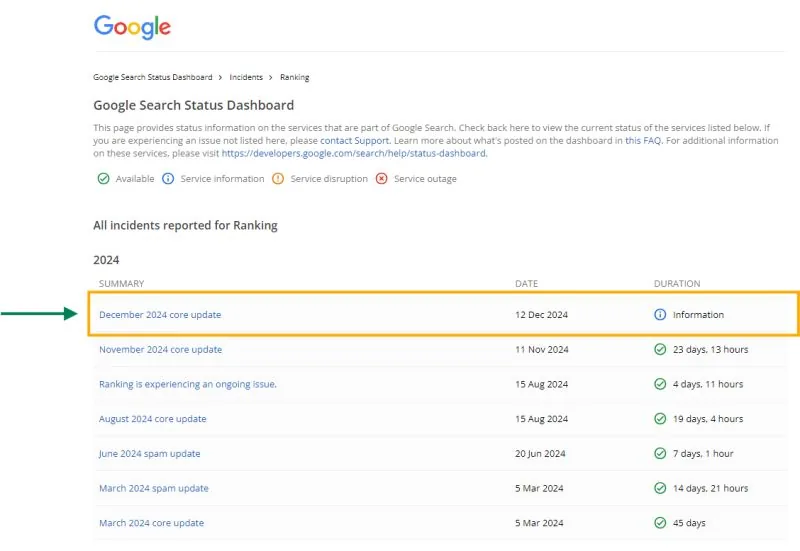Select the 14 days, 21 hours duration text

click(x=710, y=488)
